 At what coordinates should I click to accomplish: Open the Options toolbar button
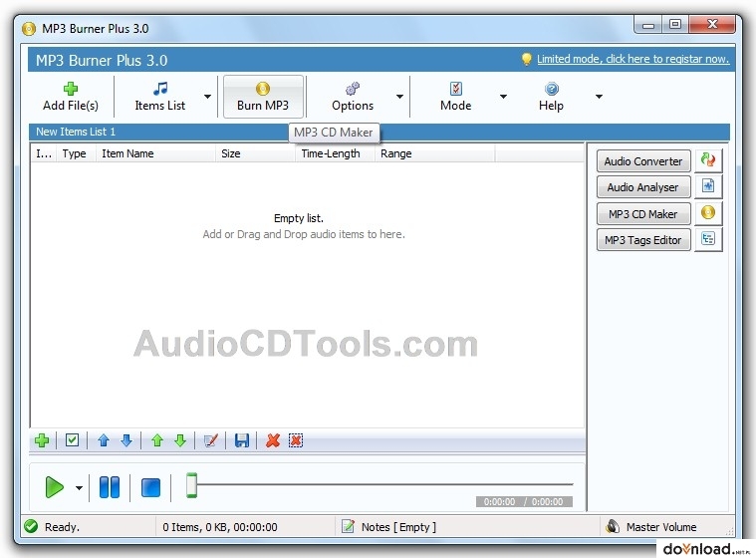tap(353, 97)
